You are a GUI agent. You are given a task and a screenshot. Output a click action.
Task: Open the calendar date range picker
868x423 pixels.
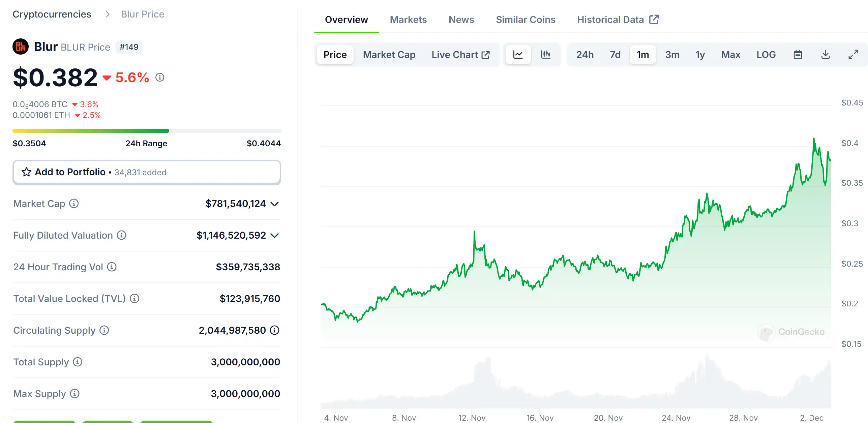798,55
